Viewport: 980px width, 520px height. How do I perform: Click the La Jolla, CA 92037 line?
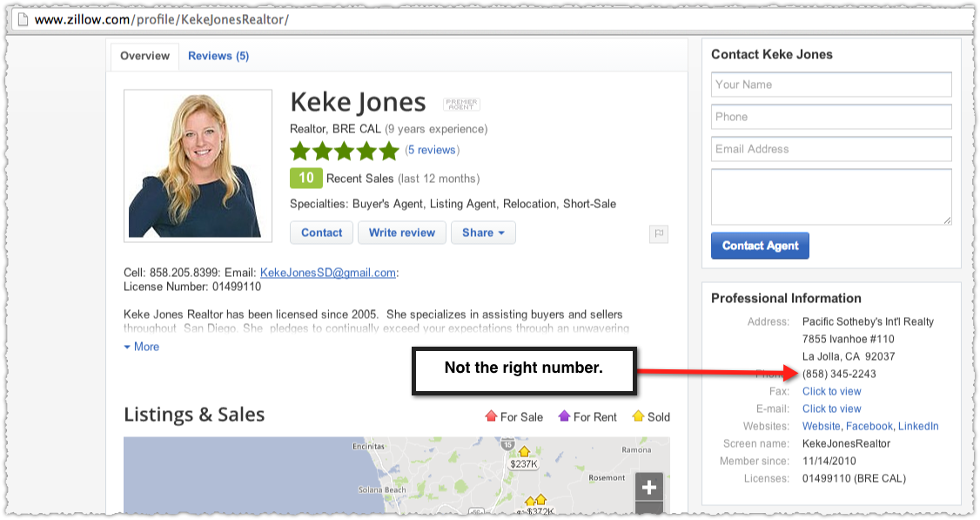tap(849, 356)
